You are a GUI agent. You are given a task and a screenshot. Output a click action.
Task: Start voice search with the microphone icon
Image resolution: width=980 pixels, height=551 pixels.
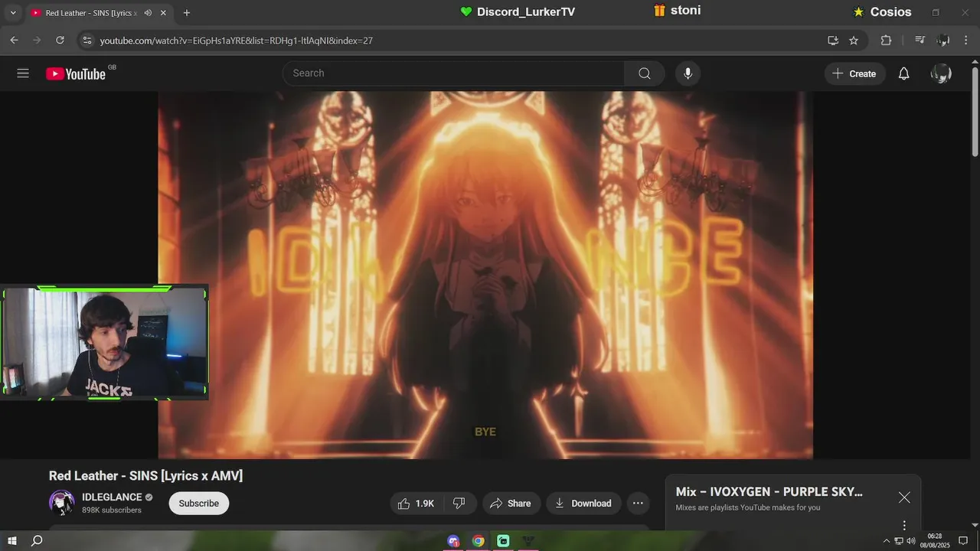coord(688,73)
